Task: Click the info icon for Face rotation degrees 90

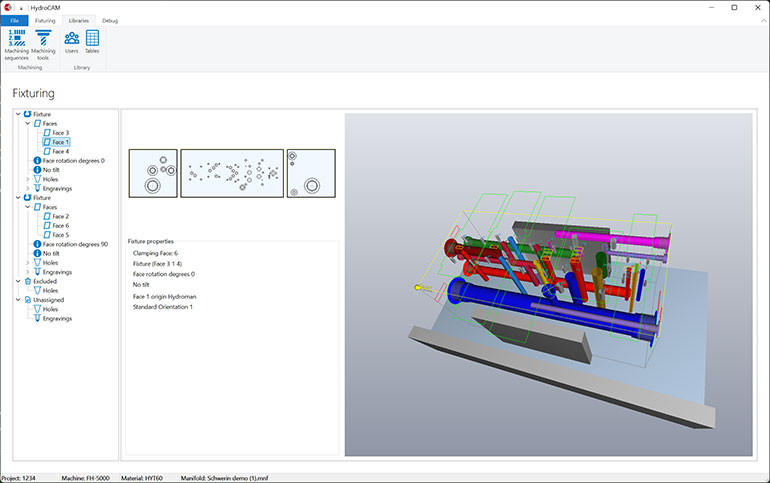Action: [x=37, y=244]
